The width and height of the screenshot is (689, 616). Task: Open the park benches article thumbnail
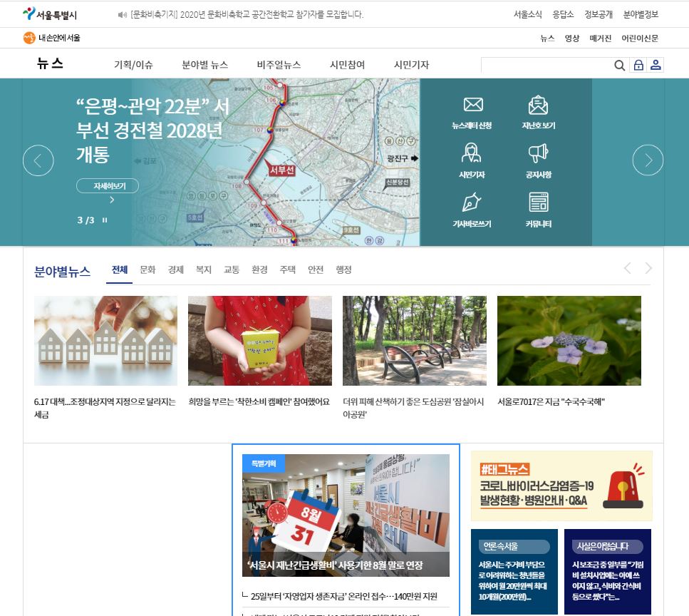[415, 341]
